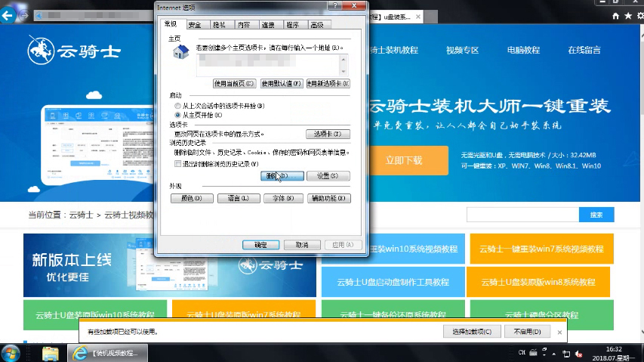Show hidden tray icons arrow

554,354
